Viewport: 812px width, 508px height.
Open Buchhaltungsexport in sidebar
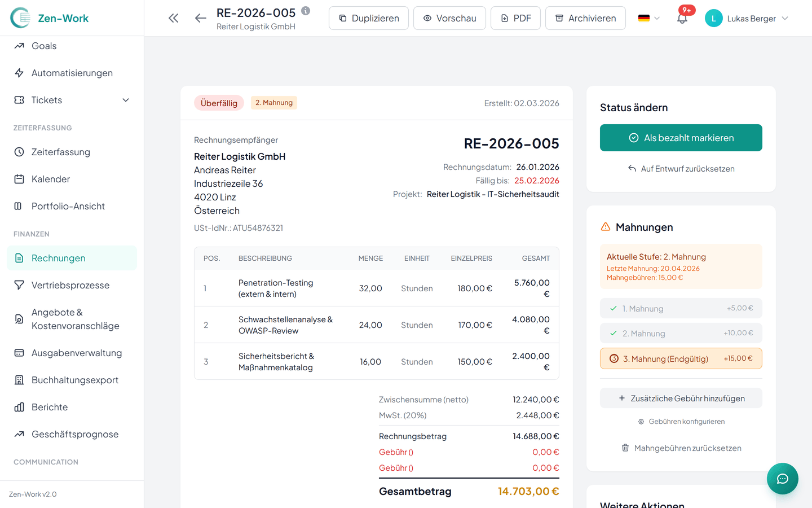[x=72, y=380]
